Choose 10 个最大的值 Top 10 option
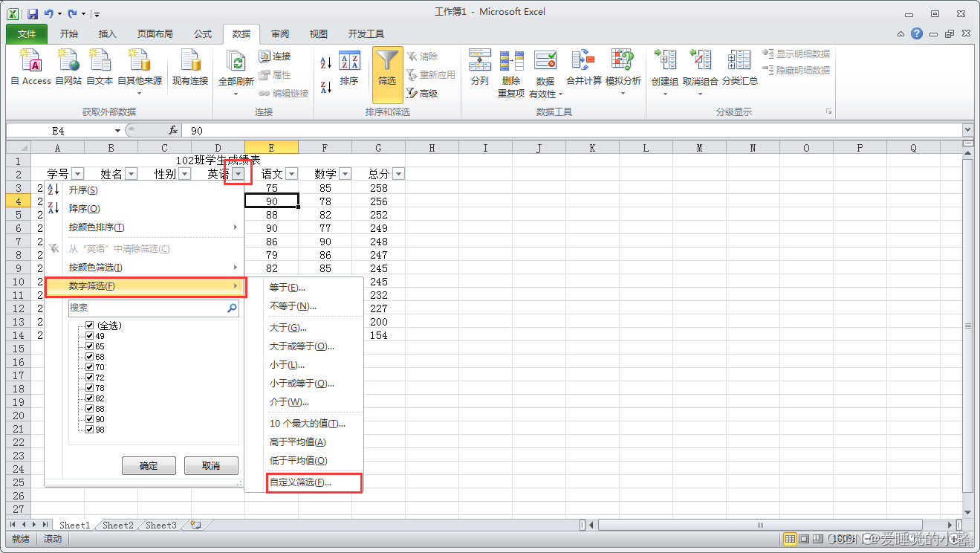This screenshot has height=553, width=980. 307,424
